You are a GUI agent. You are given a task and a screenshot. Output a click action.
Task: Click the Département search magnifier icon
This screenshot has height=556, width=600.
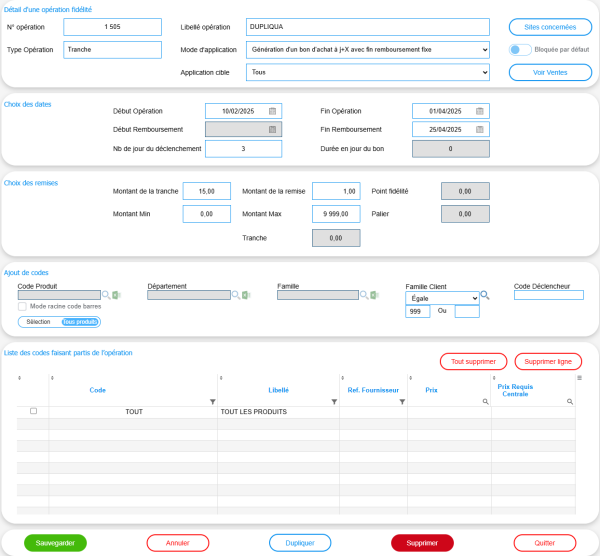[x=235, y=295]
